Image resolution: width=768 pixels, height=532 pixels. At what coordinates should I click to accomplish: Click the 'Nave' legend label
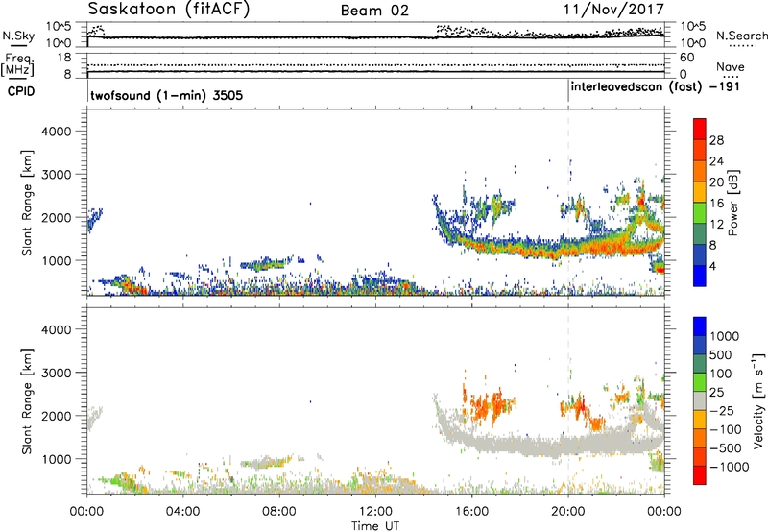tap(730, 67)
